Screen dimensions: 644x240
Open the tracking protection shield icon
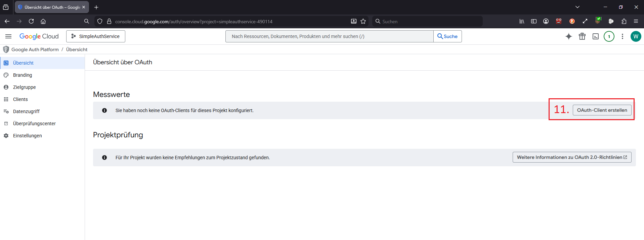(100, 21)
